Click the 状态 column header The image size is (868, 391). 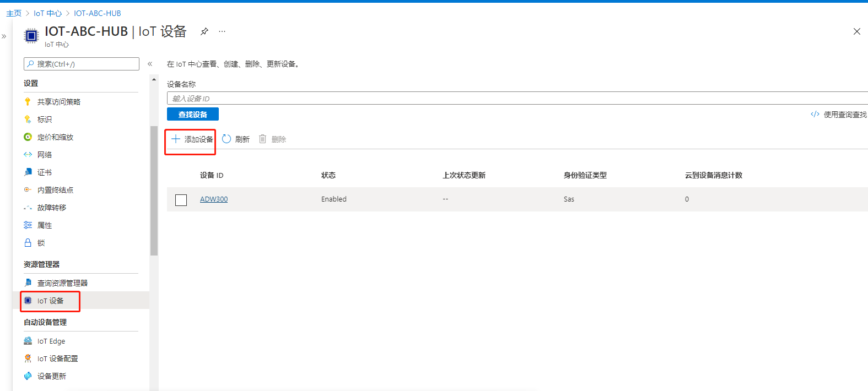[328, 175]
